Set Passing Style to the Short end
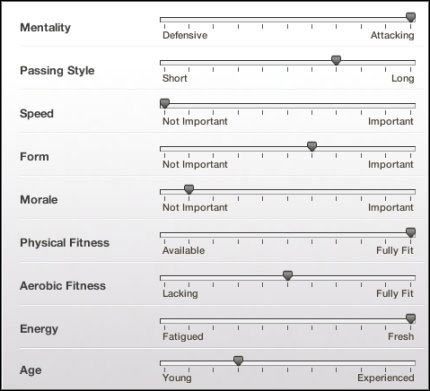Image resolution: width=430 pixels, height=391 pixels. pyautogui.click(x=164, y=63)
